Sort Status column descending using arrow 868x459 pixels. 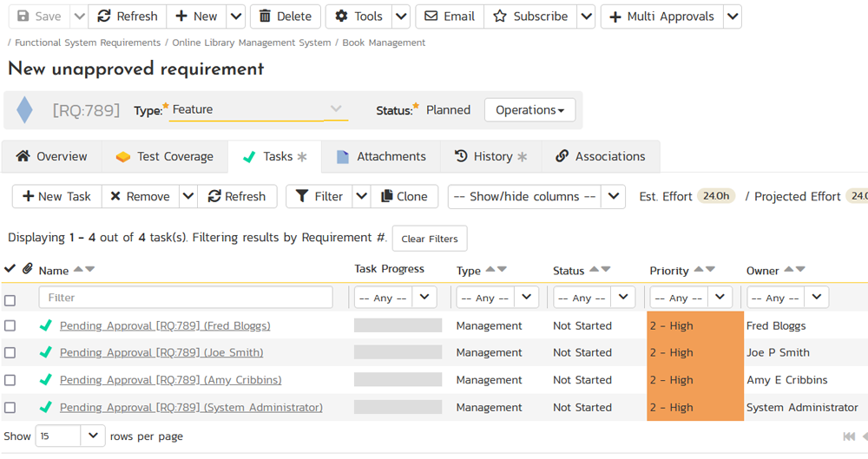(x=606, y=270)
